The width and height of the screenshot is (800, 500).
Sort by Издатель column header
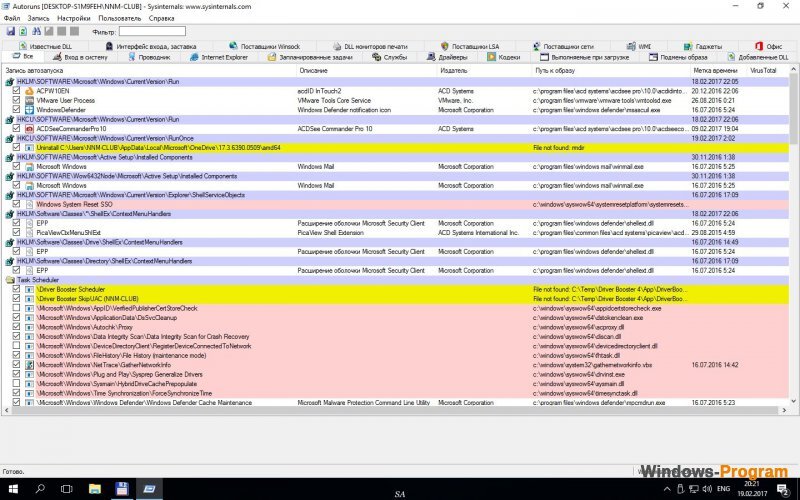(x=484, y=70)
